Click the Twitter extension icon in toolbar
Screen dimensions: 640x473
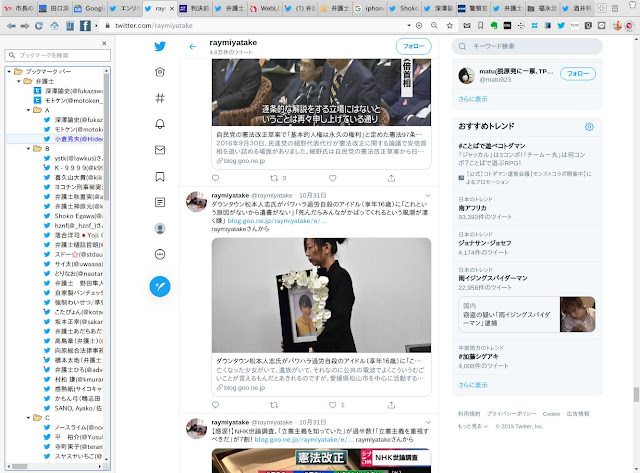[x=561, y=25]
